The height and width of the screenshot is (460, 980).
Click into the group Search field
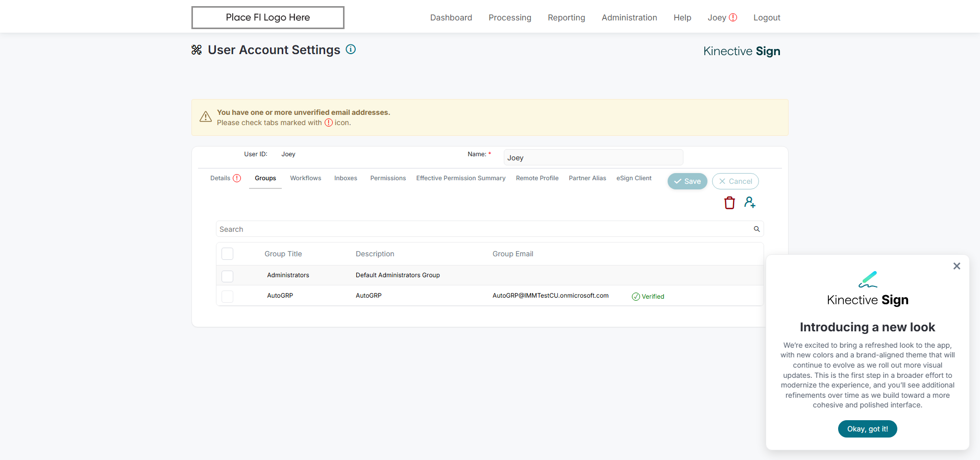[482, 229]
